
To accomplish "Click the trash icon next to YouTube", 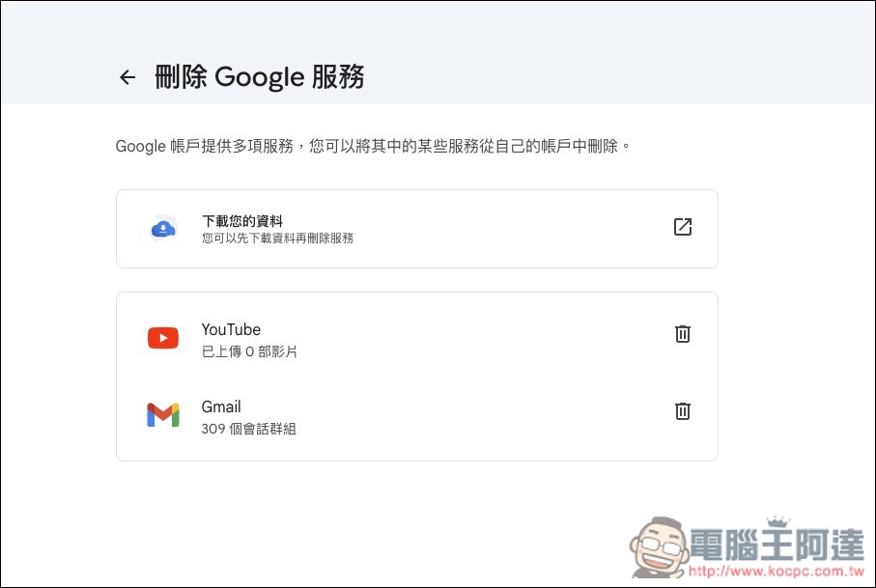I will pyautogui.click(x=682, y=333).
